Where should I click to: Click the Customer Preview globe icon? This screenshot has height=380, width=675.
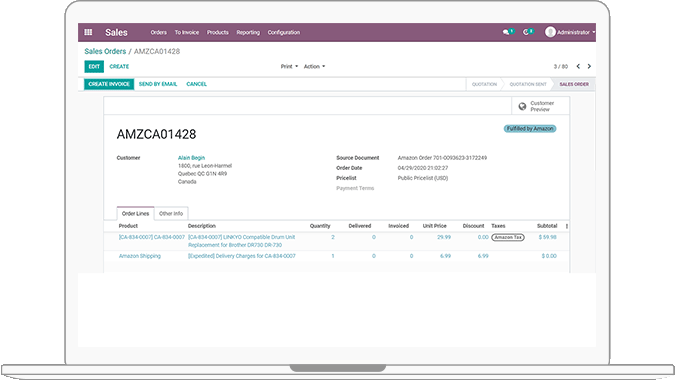click(x=522, y=106)
